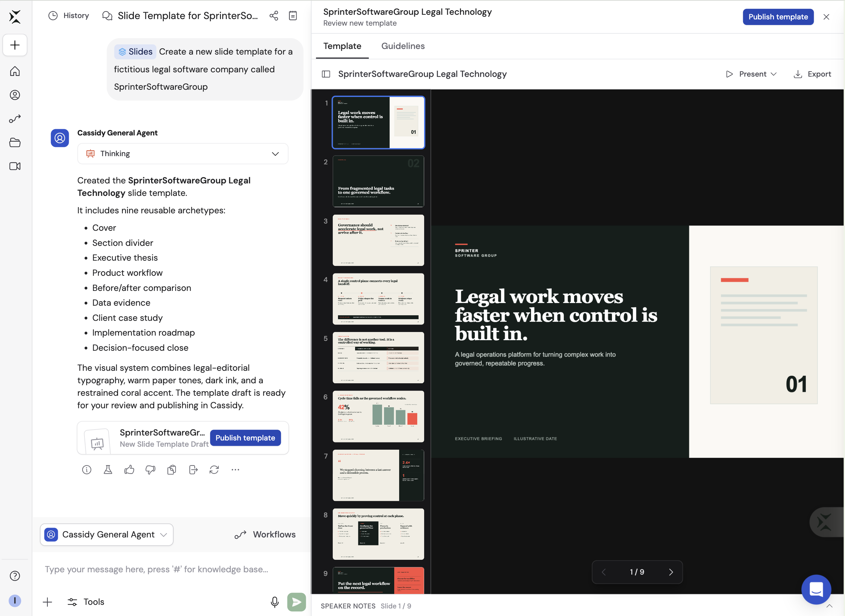845x616 pixels.
Task: Expand the speaker notes panel
Action: [x=829, y=606]
